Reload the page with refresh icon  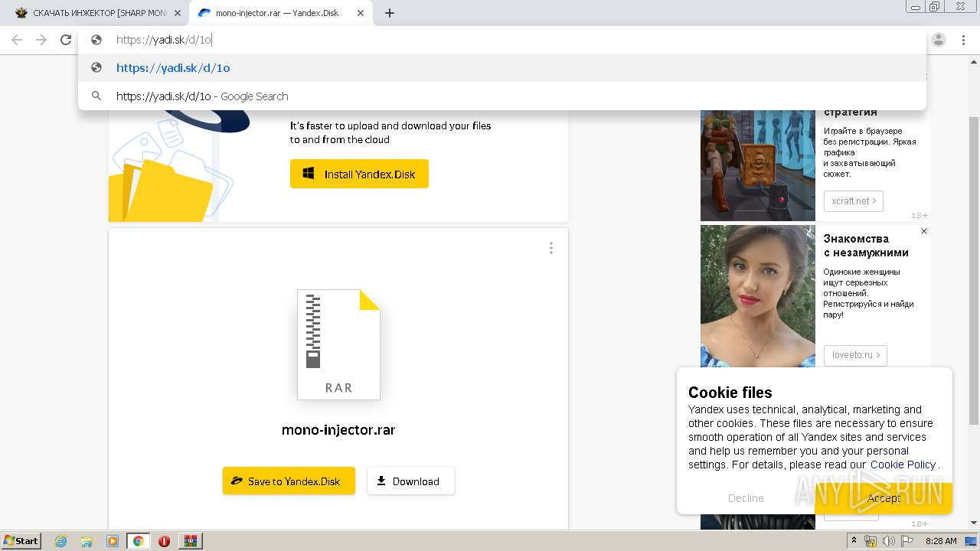[x=66, y=40]
